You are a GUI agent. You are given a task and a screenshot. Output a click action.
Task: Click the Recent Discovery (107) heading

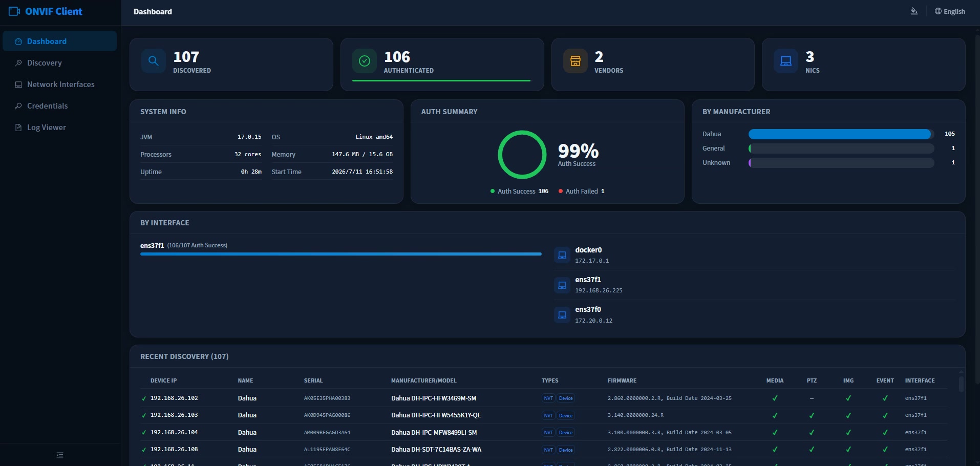click(184, 356)
